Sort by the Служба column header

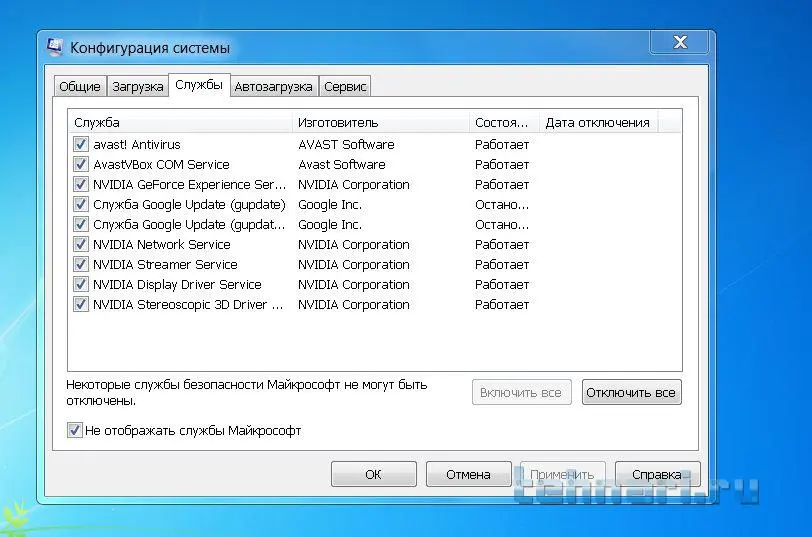pos(180,123)
